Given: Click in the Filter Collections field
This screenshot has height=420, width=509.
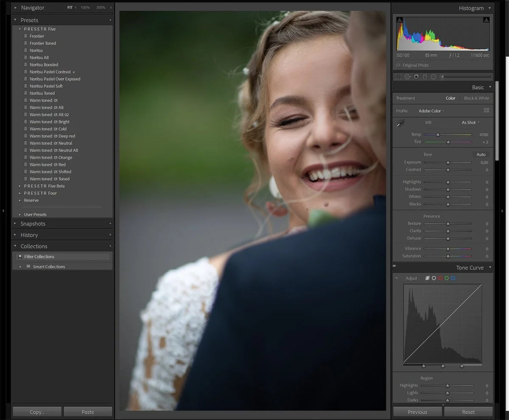Looking at the screenshot, I should click(63, 256).
